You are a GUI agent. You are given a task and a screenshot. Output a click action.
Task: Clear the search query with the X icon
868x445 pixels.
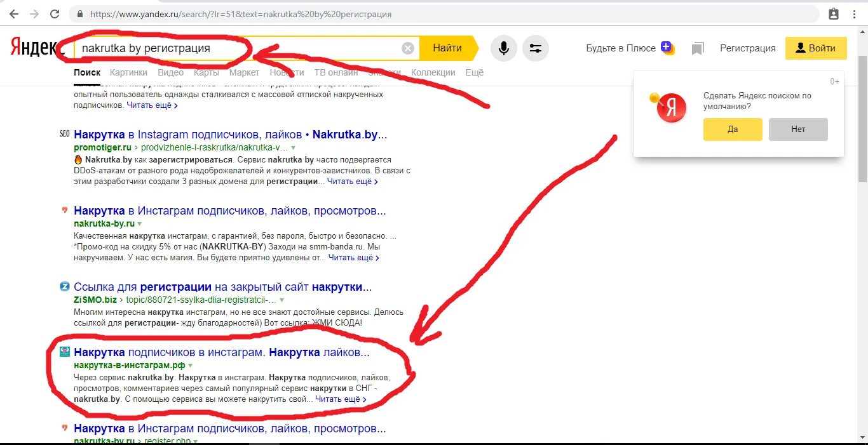pos(408,48)
